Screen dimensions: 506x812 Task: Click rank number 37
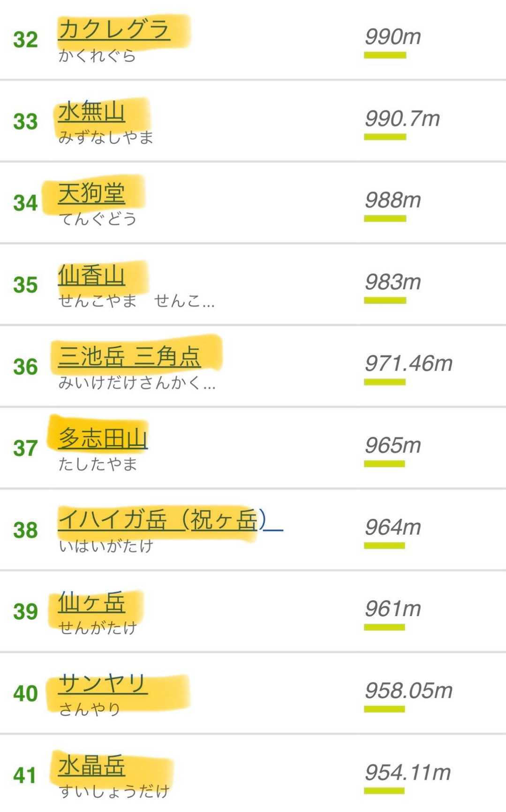[x=25, y=448]
